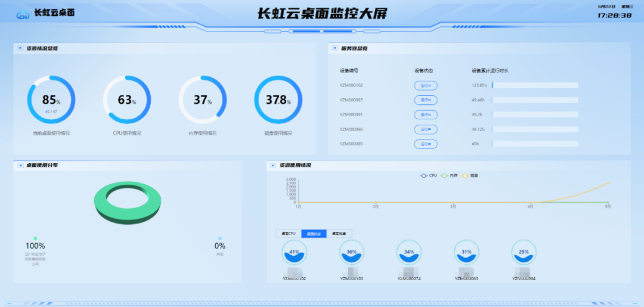644x307 pixels.
Task: Switch to the 桌面磁盘 tab
Action: pyautogui.click(x=339, y=234)
